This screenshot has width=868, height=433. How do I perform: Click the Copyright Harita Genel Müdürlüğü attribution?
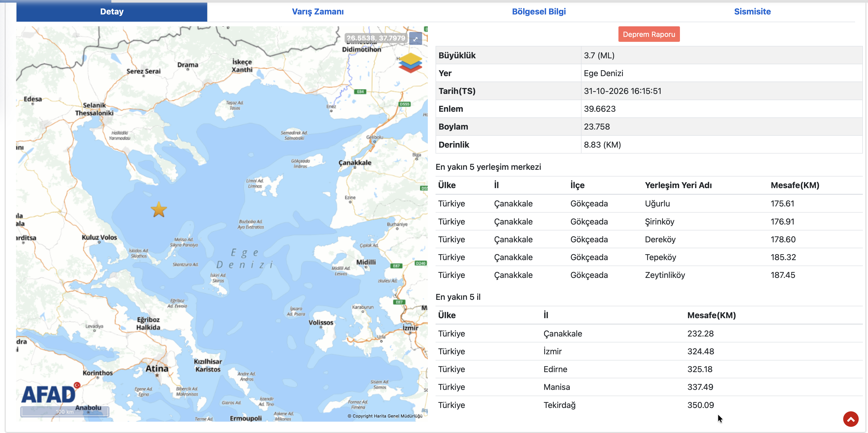385,416
